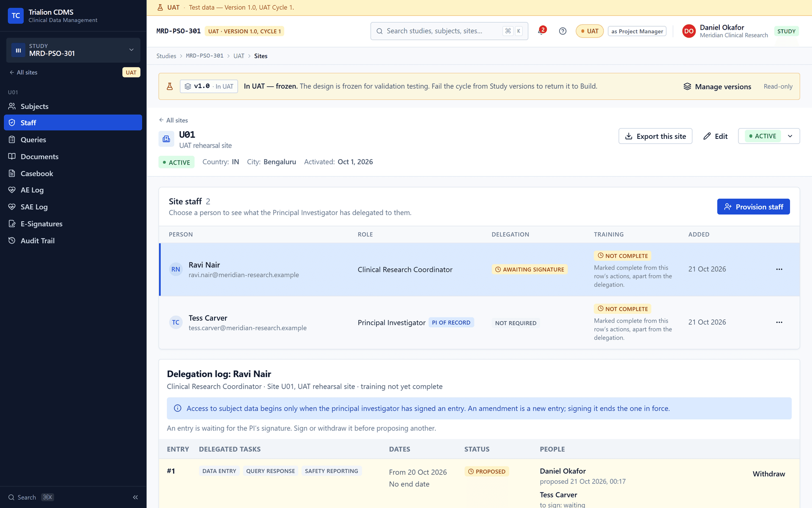Viewport: 812px width, 508px height.
Task: Click the U01 site building icon
Action: (x=166, y=139)
